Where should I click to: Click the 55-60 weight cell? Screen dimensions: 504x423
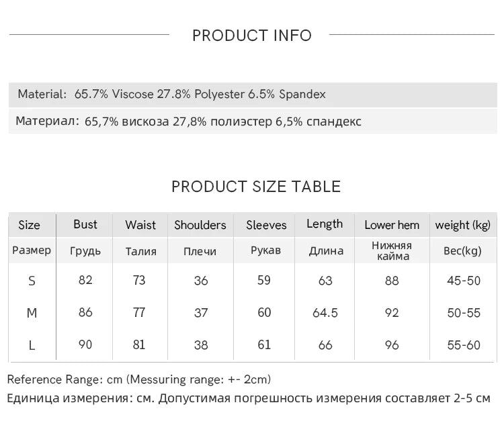click(464, 345)
